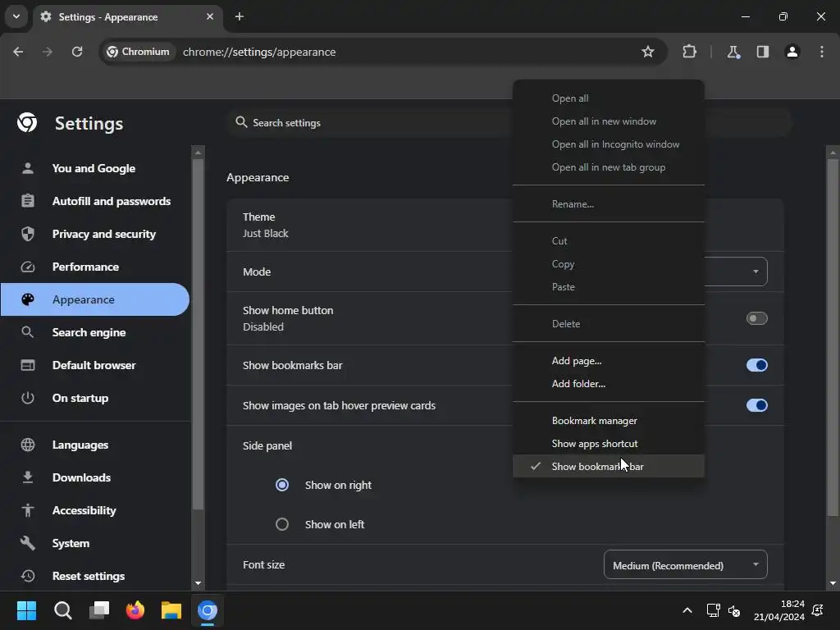840x630 pixels.
Task: Launch Firefox from taskbar
Action: pos(135,610)
